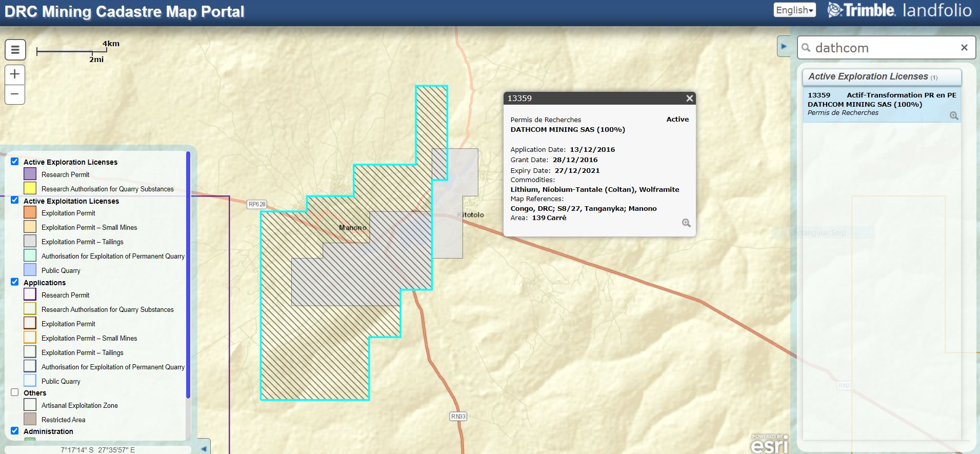Open the English language dropdown
Screen dimensions: 980x454
click(794, 10)
